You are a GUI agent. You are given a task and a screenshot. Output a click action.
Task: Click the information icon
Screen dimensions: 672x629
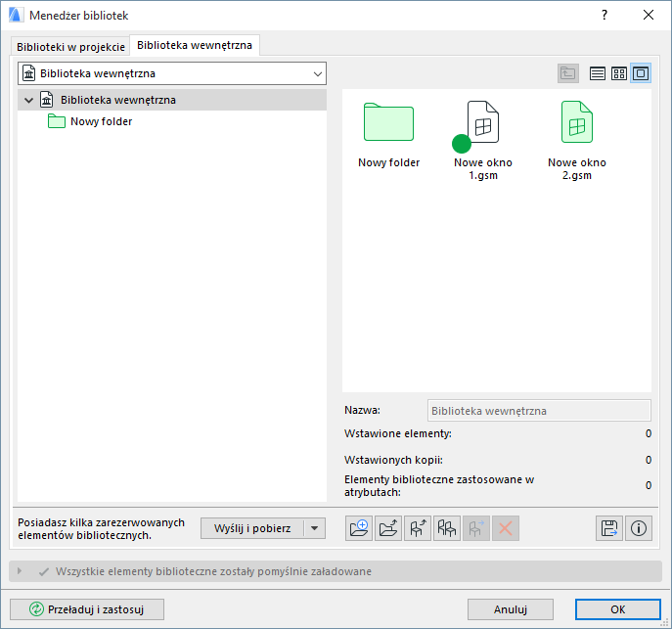point(639,528)
